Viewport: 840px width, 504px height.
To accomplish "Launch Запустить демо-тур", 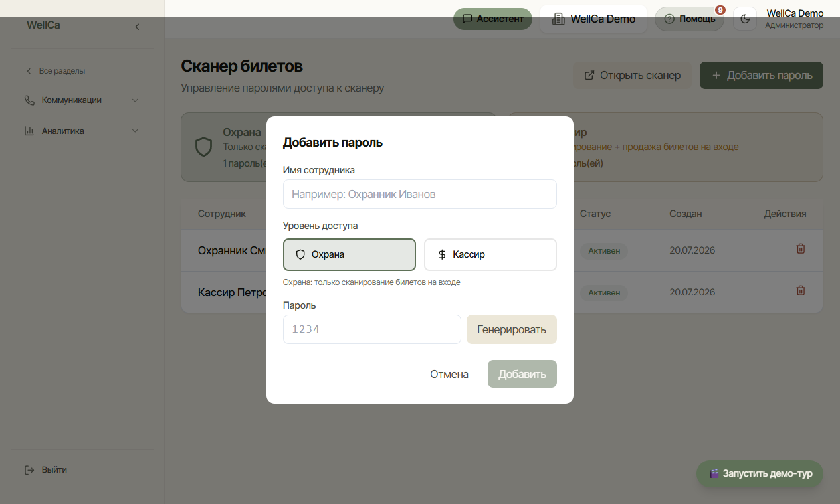I will (760, 474).
